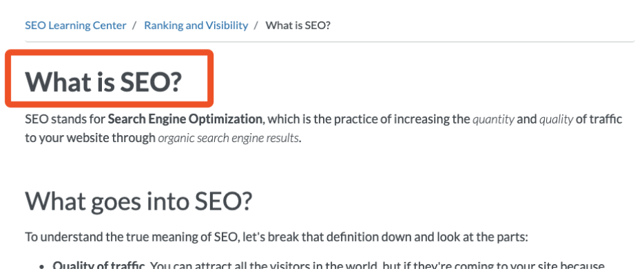Click the bullet point marker

click(x=42, y=267)
